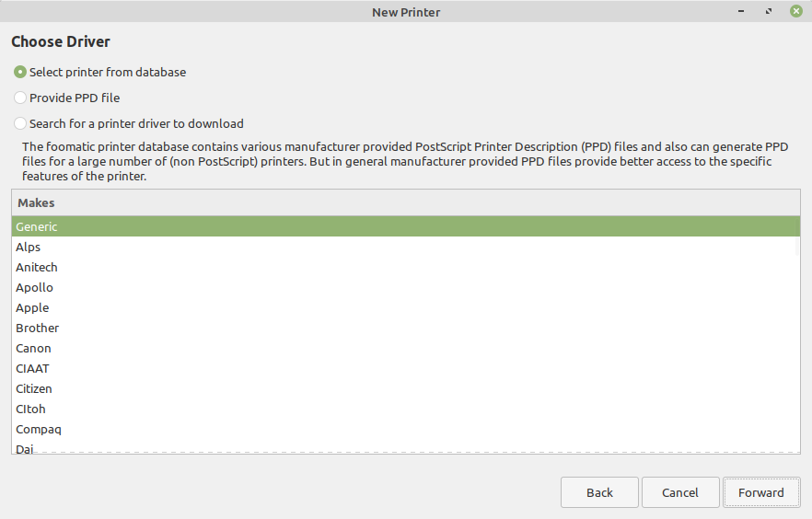This screenshot has width=812, height=519.
Task: Cancel the New Printer dialog
Action: coord(680,492)
